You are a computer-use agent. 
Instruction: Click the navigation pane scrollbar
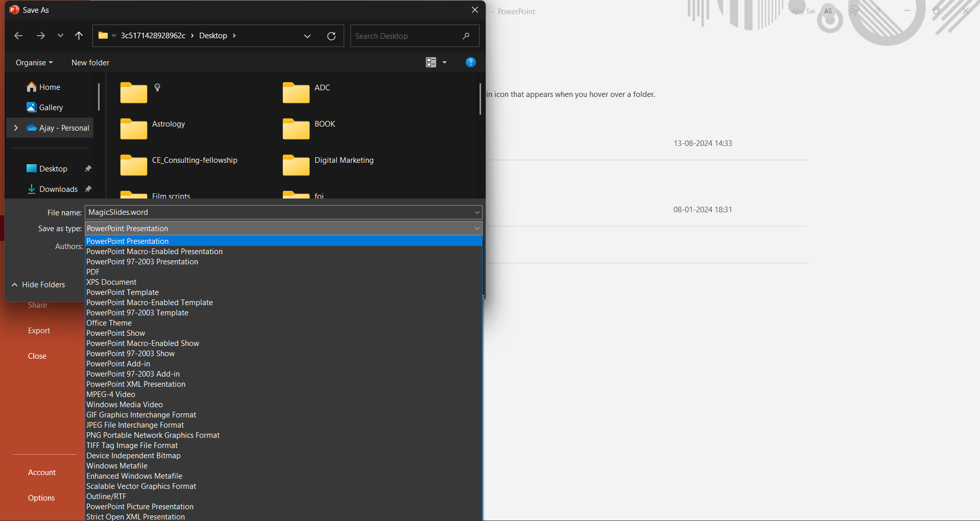tap(99, 97)
